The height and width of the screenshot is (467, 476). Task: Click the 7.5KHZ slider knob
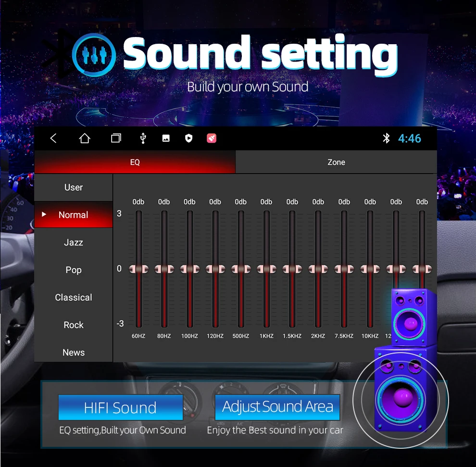(344, 269)
